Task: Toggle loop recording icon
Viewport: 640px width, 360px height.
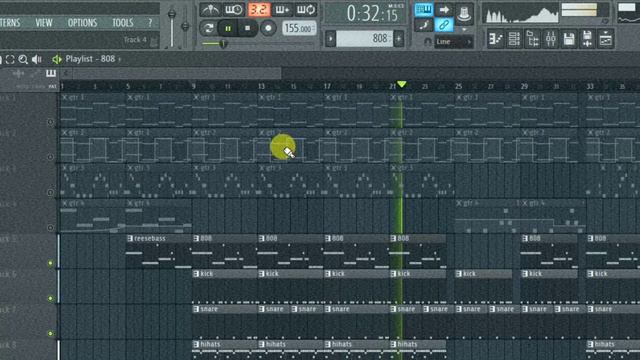Action: click(306, 10)
